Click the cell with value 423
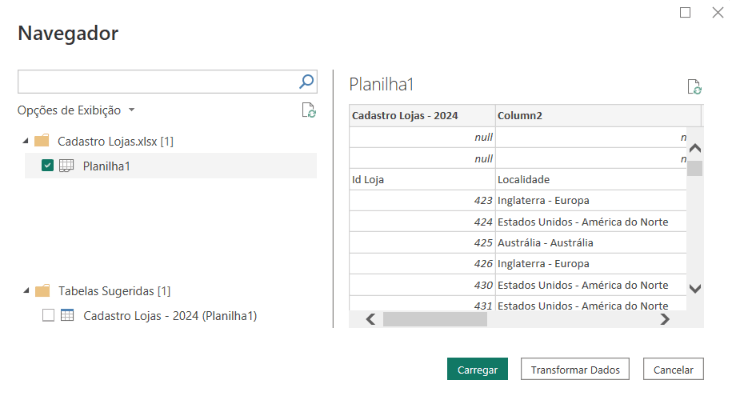Viewport: 730px width, 393px height. pyautogui.click(x=422, y=200)
